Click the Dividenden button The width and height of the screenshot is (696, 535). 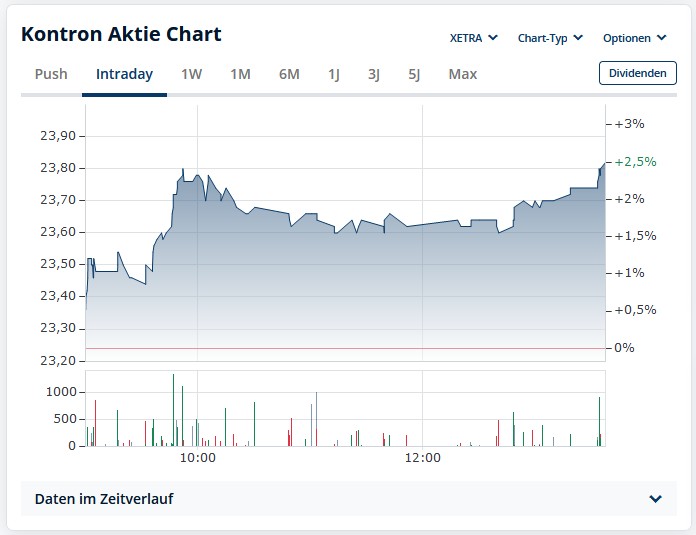(637, 73)
